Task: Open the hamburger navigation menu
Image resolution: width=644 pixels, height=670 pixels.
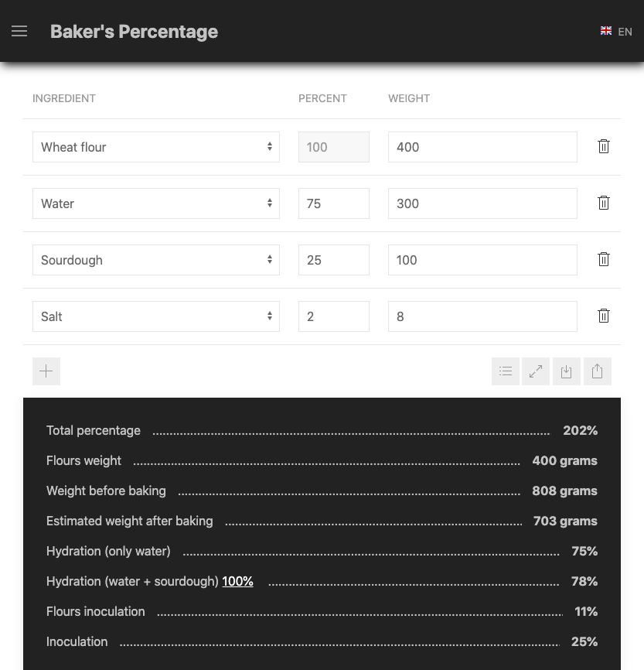Action: pyautogui.click(x=19, y=31)
